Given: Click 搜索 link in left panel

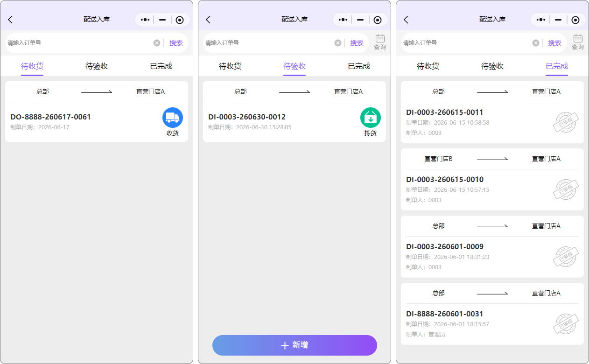Looking at the screenshot, I should point(176,43).
